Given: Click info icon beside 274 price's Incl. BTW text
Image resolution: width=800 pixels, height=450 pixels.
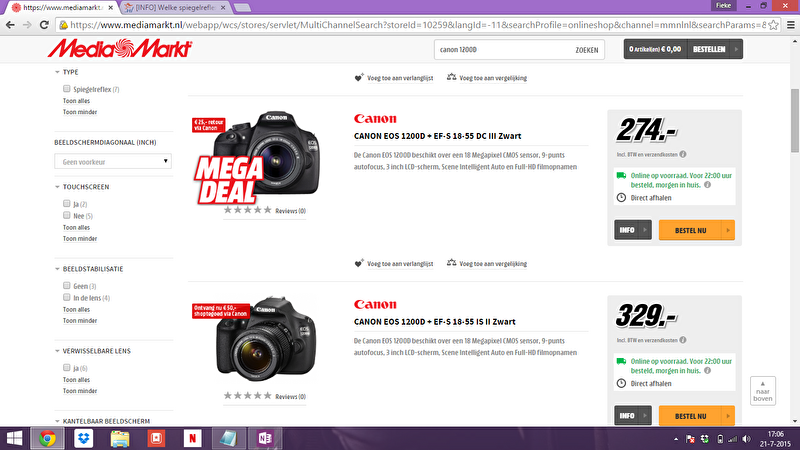Looking at the screenshot, I should 683,154.
